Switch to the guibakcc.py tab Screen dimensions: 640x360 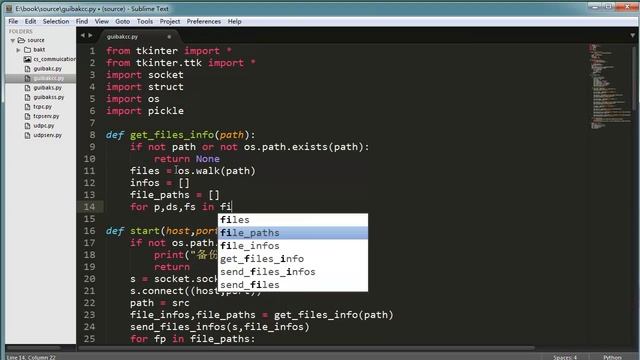[x=122, y=37]
